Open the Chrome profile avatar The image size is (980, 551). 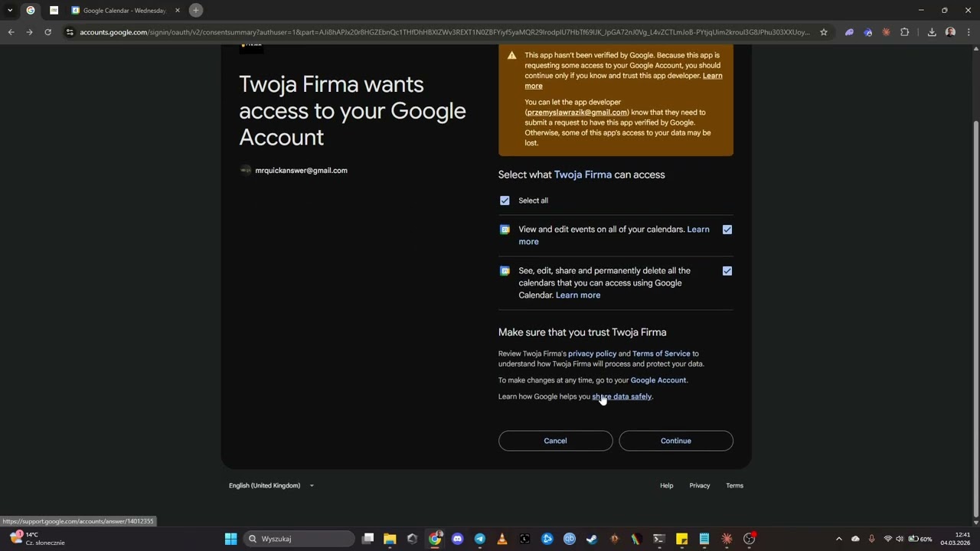(x=950, y=32)
